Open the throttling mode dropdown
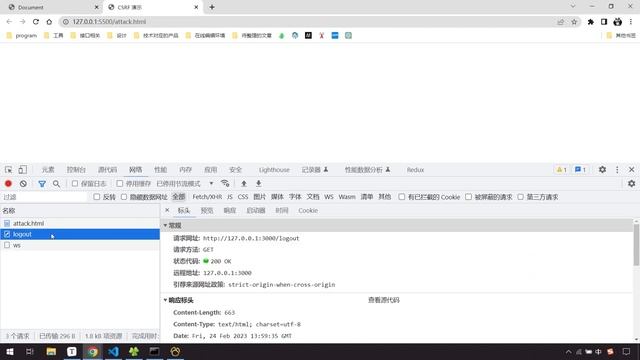The height and width of the screenshot is (360, 640). 185,184
